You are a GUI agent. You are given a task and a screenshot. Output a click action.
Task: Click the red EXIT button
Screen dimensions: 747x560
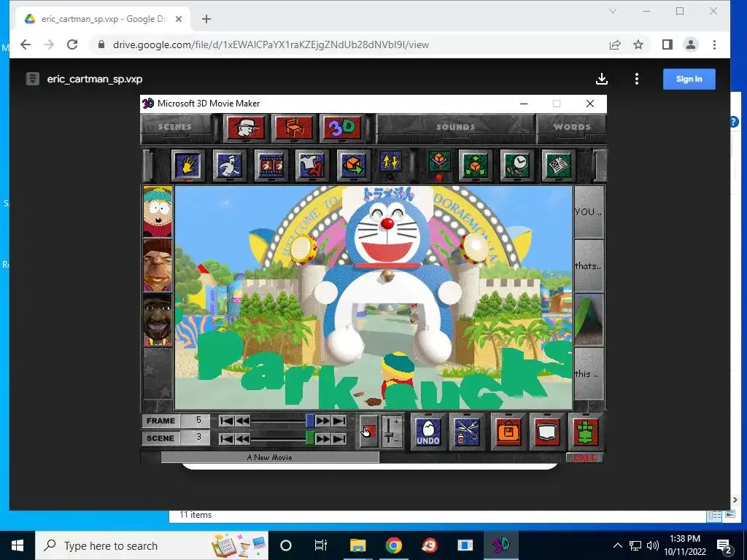point(584,458)
